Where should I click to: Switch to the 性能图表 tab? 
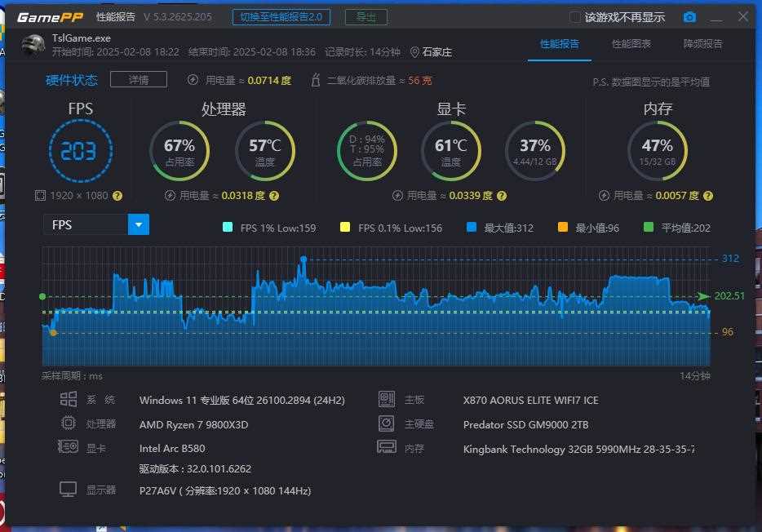(631, 44)
